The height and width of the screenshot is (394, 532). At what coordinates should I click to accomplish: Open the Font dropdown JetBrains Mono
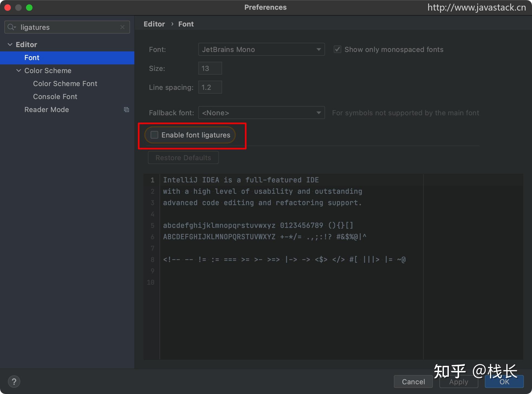pos(261,49)
